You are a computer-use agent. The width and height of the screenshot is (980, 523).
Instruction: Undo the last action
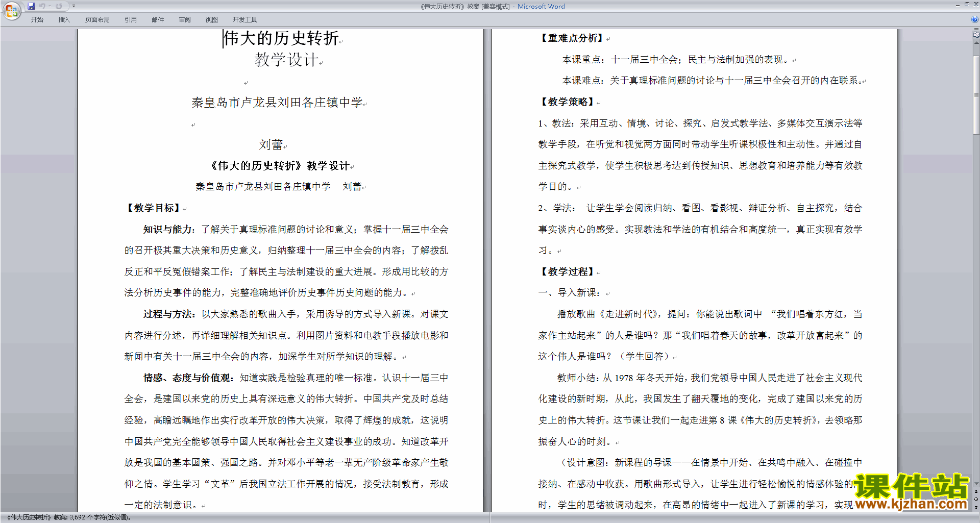click(42, 6)
